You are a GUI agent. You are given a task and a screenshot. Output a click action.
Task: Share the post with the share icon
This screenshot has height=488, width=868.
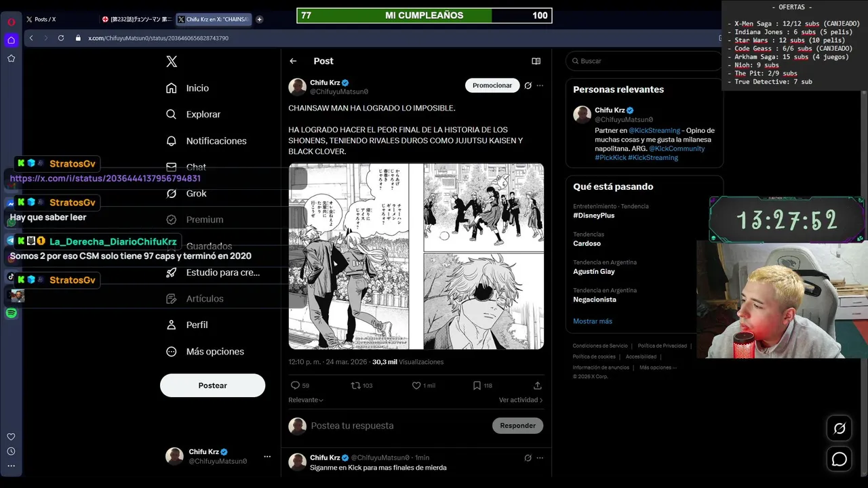(538, 385)
